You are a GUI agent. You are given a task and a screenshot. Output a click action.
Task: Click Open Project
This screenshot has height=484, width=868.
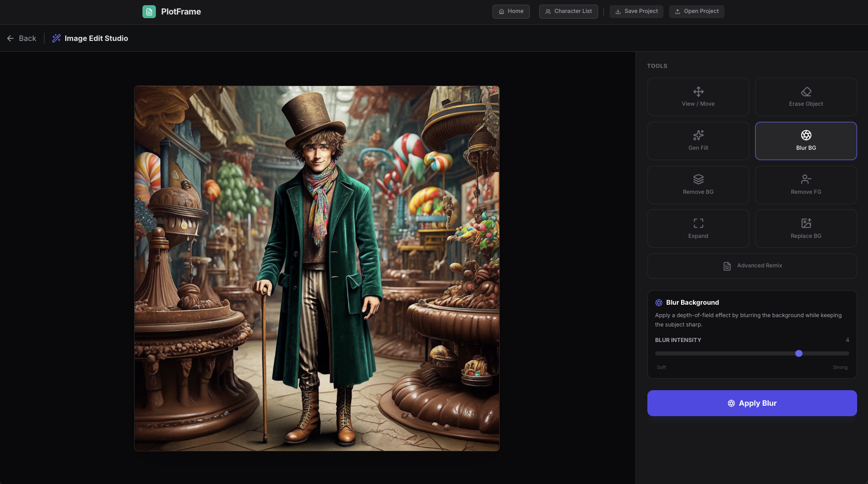coord(697,11)
